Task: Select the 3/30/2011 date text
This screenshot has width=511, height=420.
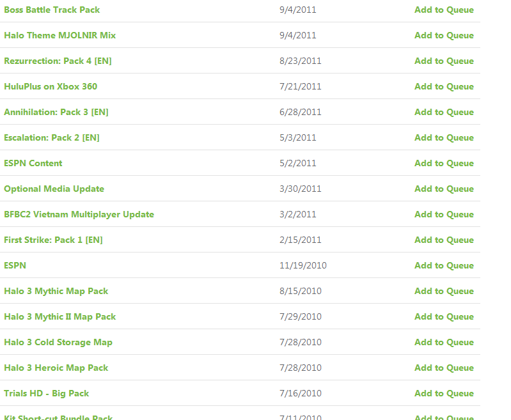Action: pos(301,189)
